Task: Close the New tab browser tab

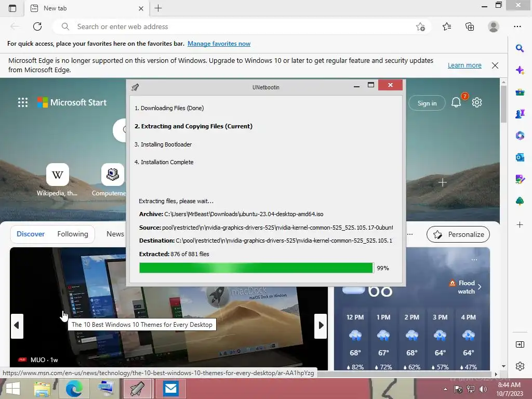Action: [x=141, y=8]
